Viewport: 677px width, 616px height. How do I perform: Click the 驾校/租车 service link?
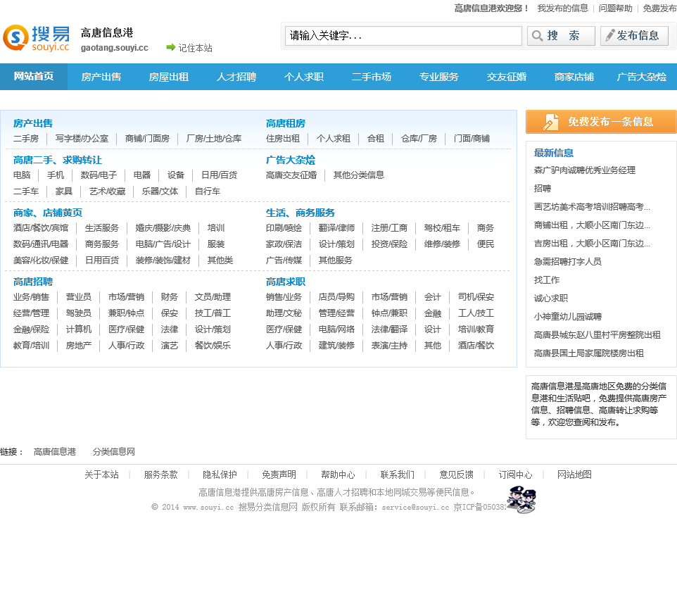pyautogui.click(x=442, y=228)
